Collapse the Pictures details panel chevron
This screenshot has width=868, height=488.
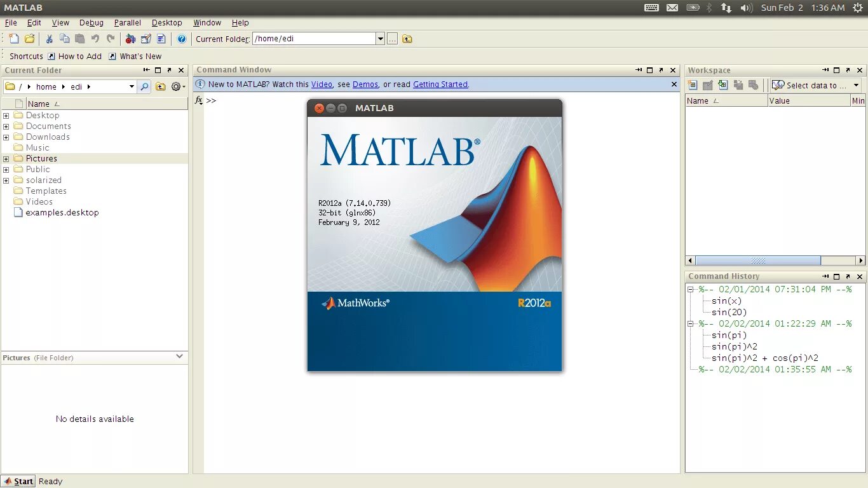click(180, 356)
